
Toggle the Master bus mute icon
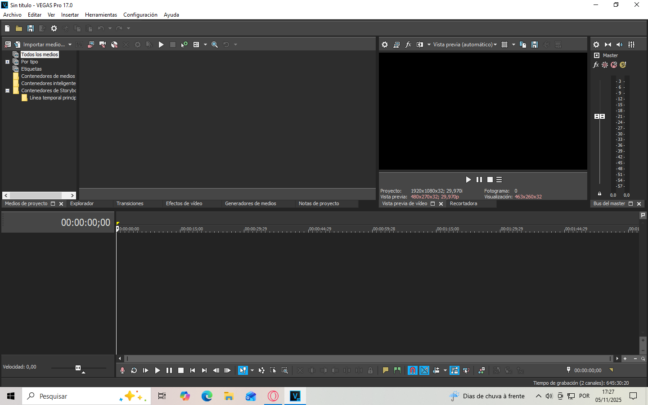click(613, 65)
